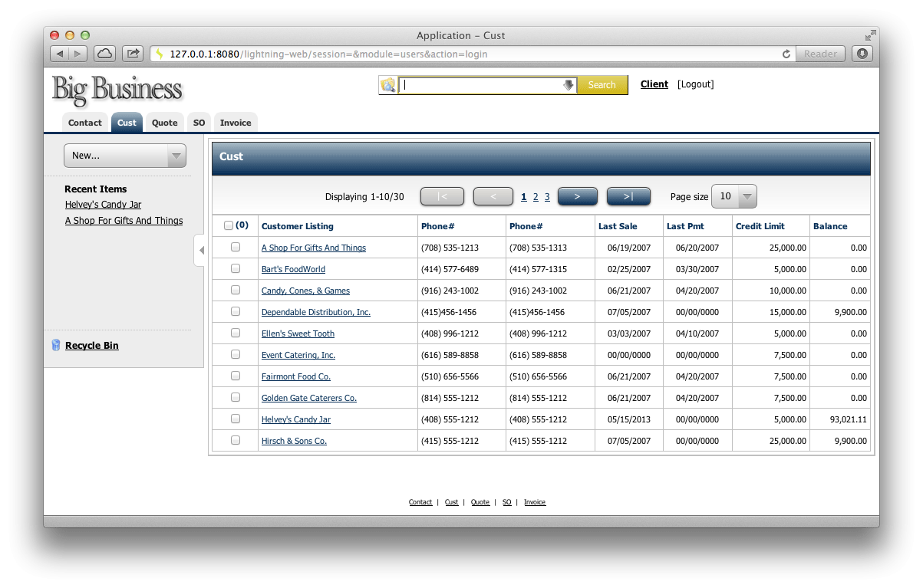The height and width of the screenshot is (588, 923).
Task: Open Dependable Distribution, Inc. customer record
Action: pos(316,312)
